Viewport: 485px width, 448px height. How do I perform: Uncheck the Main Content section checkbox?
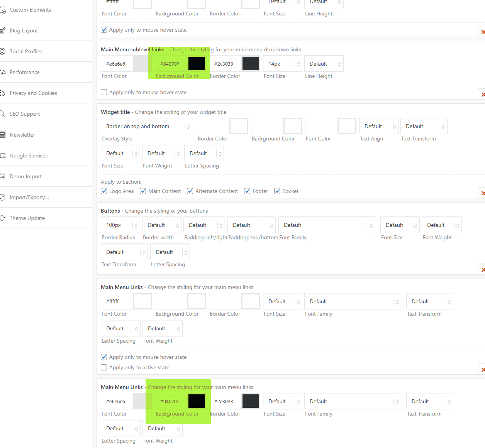pos(143,191)
